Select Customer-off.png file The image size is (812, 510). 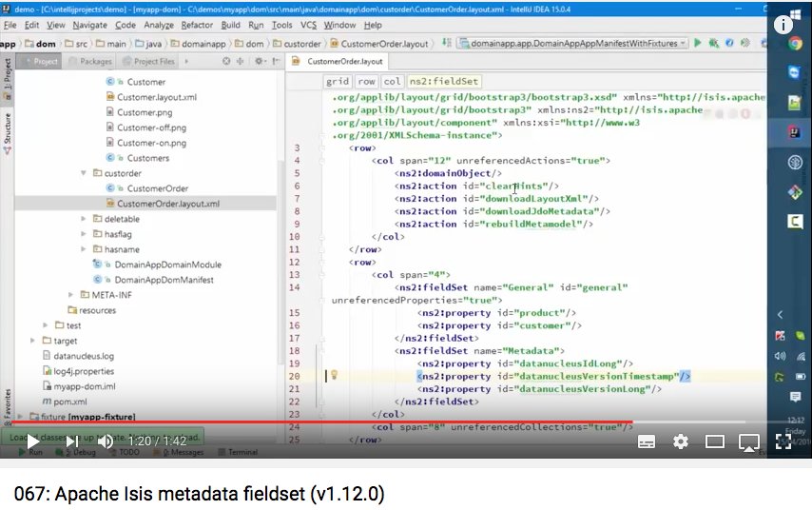[151, 127]
